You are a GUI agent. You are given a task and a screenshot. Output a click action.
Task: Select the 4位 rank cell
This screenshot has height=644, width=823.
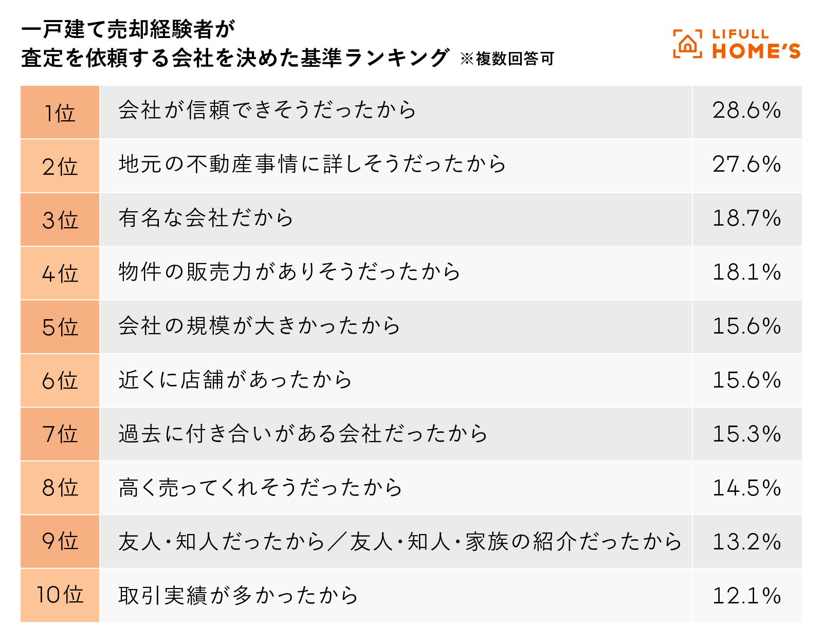click(x=60, y=274)
